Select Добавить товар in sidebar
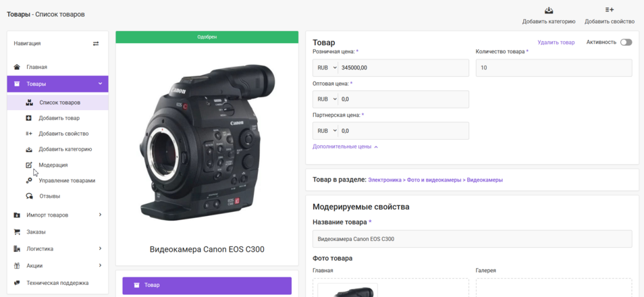The image size is (644, 297). click(59, 118)
